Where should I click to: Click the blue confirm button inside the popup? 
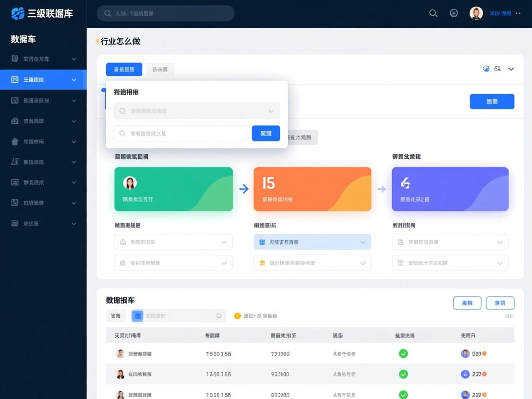coord(266,133)
